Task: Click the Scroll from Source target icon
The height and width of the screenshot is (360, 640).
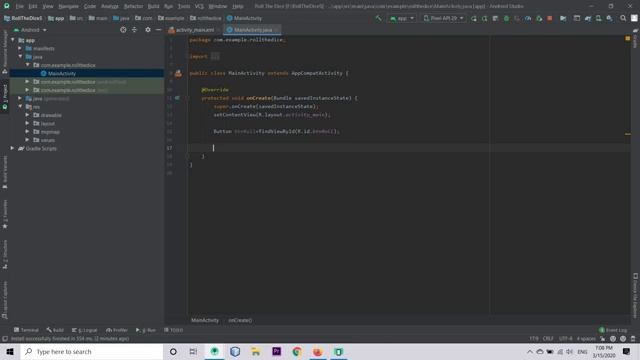Action: [123, 30]
